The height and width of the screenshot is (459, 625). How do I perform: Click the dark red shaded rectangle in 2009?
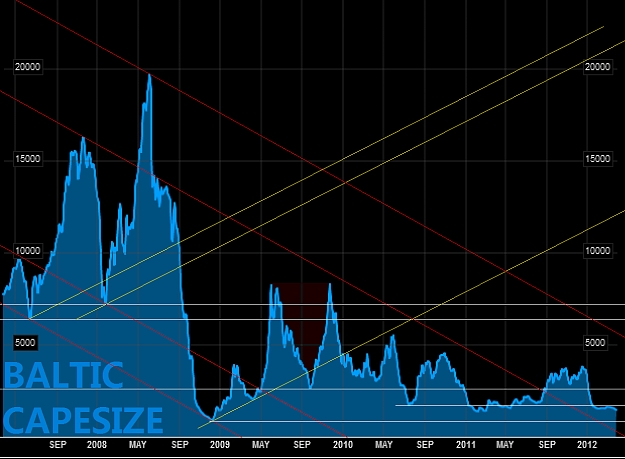coord(301,327)
